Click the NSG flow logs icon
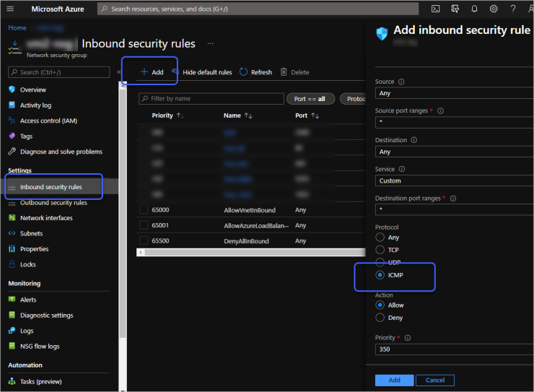The height and width of the screenshot is (392, 534). tap(12, 346)
